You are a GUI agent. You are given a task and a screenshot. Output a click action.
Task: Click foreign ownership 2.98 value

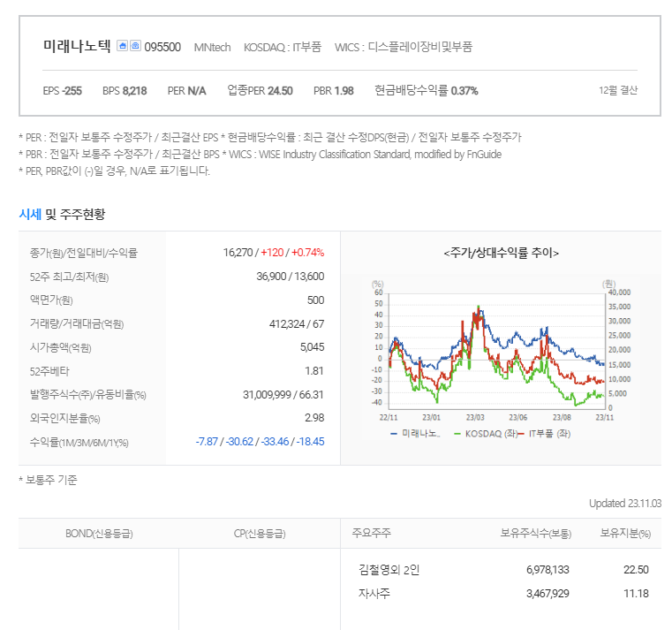(x=314, y=418)
